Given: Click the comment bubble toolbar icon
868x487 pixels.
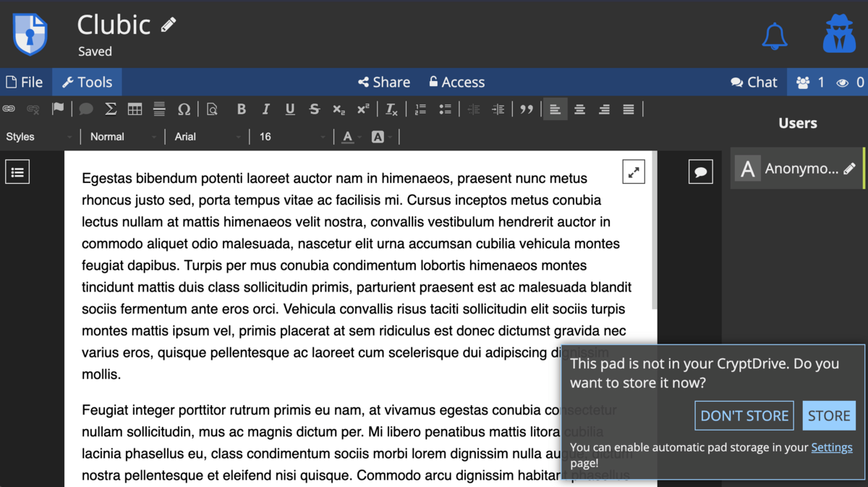Looking at the screenshot, I should 86,109.
